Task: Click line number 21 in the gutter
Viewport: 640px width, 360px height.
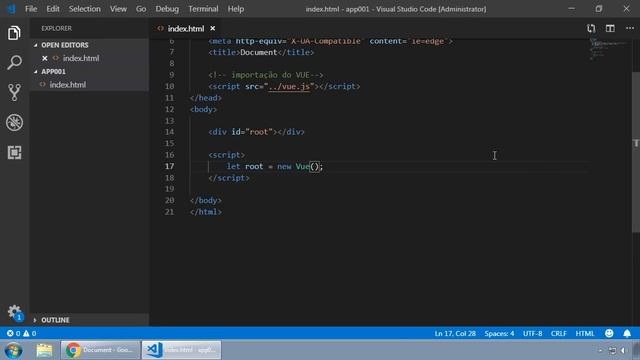Action: pos(169,212)
